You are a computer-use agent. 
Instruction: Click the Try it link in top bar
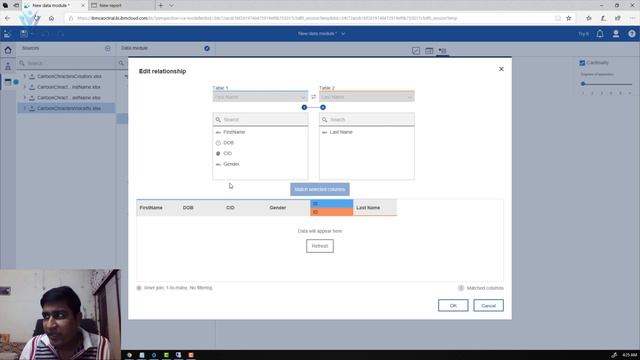pyautogui.click(x=583, y=34)
